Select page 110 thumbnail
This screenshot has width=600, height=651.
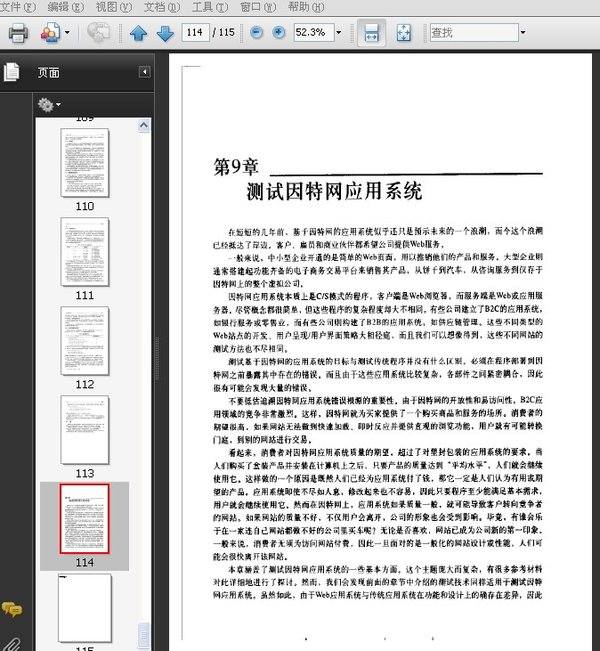[85, 162]
